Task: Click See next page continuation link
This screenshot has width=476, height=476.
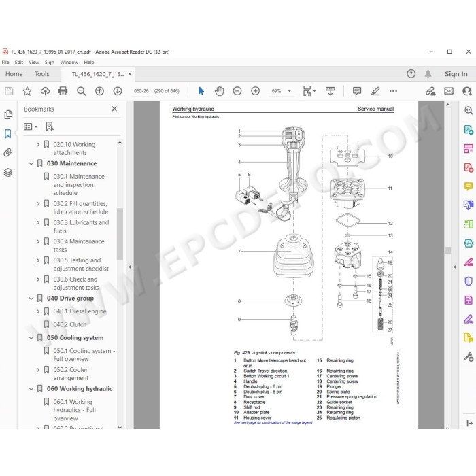Action: click(x=273, y=422)
